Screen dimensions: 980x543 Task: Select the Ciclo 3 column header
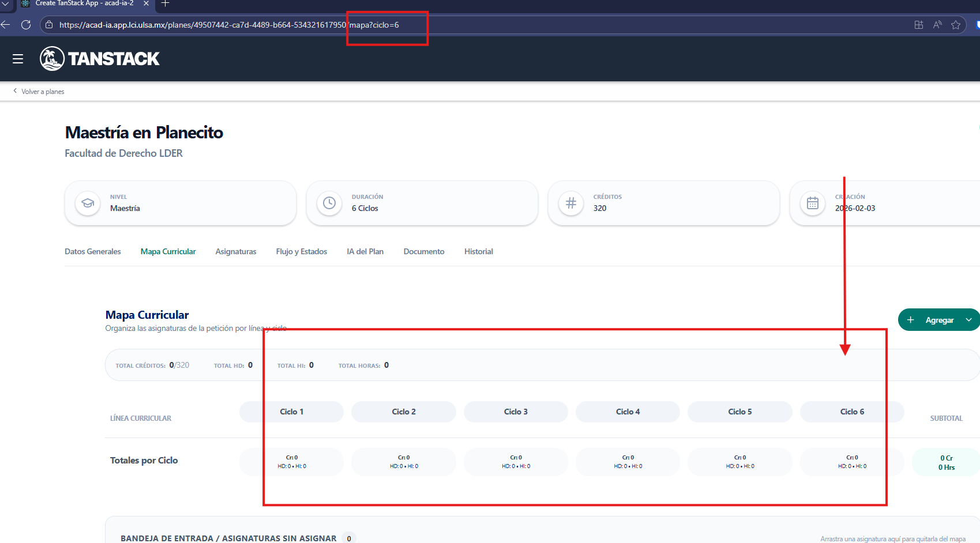pyautogui.click(x=516, y=412)
